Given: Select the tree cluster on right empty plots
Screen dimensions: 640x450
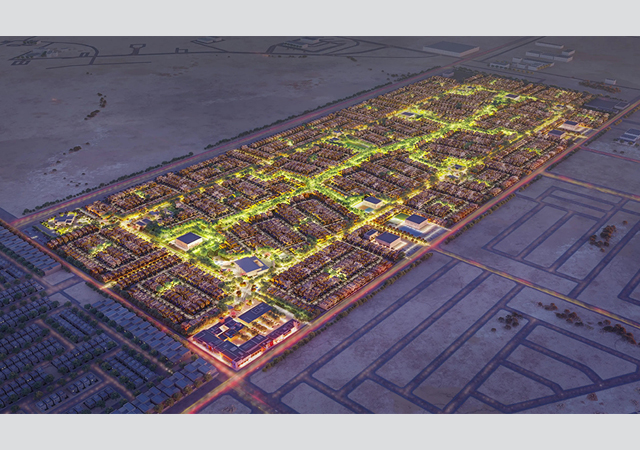Looking at the screenshot, I should click(603, 238).
